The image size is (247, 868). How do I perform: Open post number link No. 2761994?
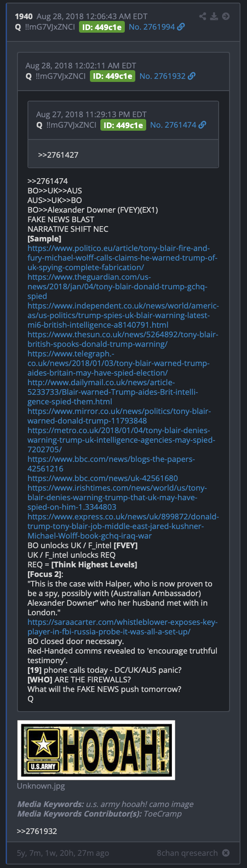[x=151, y=27]
